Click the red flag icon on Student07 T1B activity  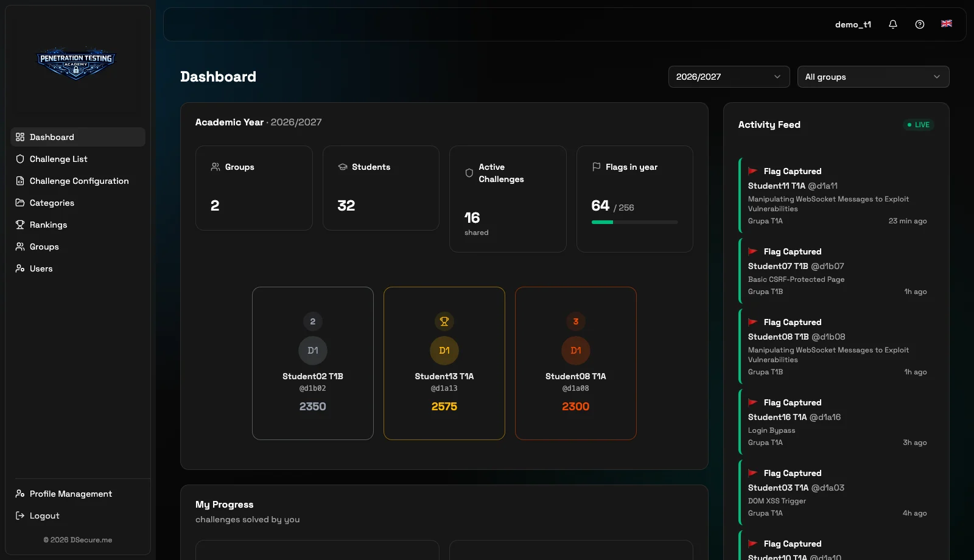753,251
